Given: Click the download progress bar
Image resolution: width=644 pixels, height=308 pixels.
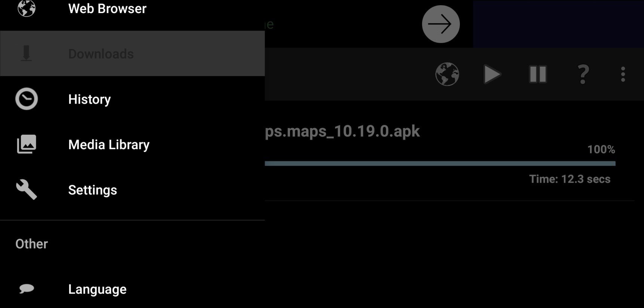Looking at the screenshot, I should point(440,164).
